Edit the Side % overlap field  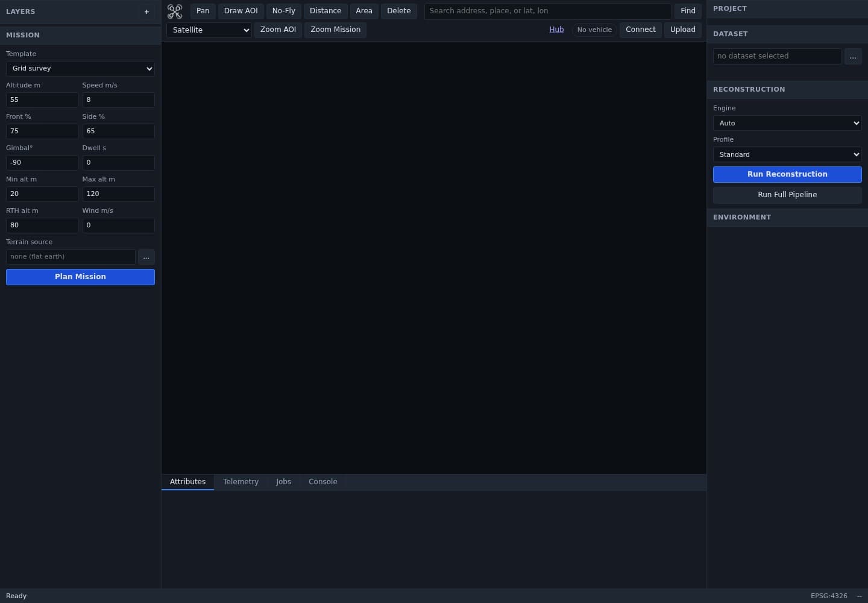click(x=119, y=131)
